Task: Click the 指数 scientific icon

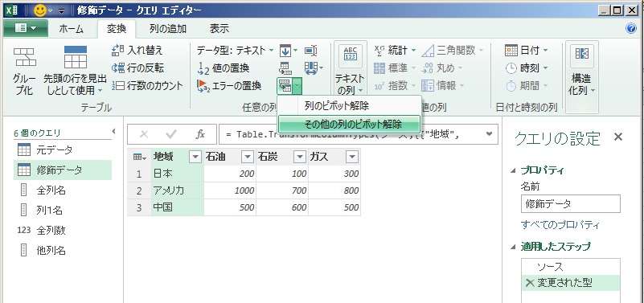Action: pos(379,86)
